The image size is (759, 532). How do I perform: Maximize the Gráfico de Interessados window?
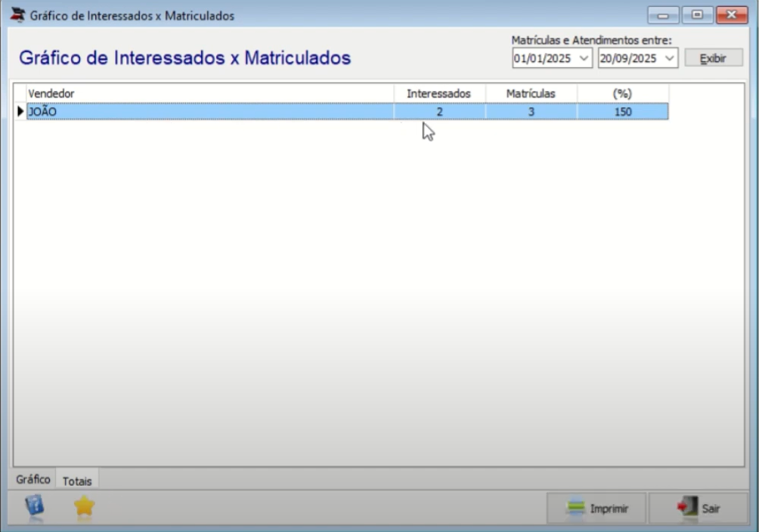(x=697, y=15)
